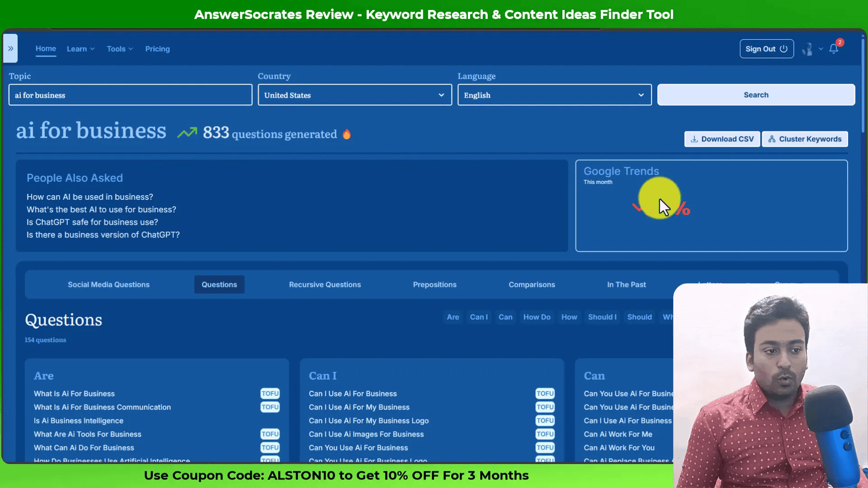
Task: Switch to In The Past tab
Action: 626,285
